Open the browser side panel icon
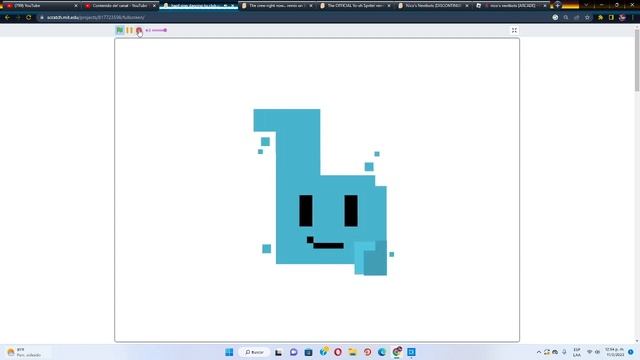This screenshot has height=360, width=640. tap(611, 18)
